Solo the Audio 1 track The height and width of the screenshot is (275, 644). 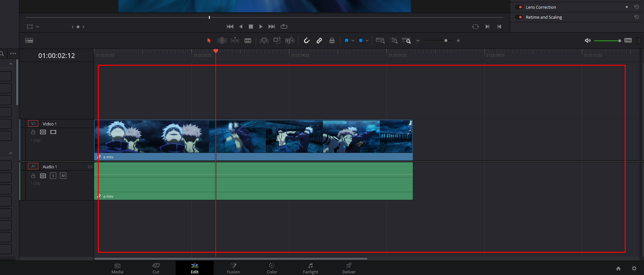pyautogui.click(x=53, y=176)
